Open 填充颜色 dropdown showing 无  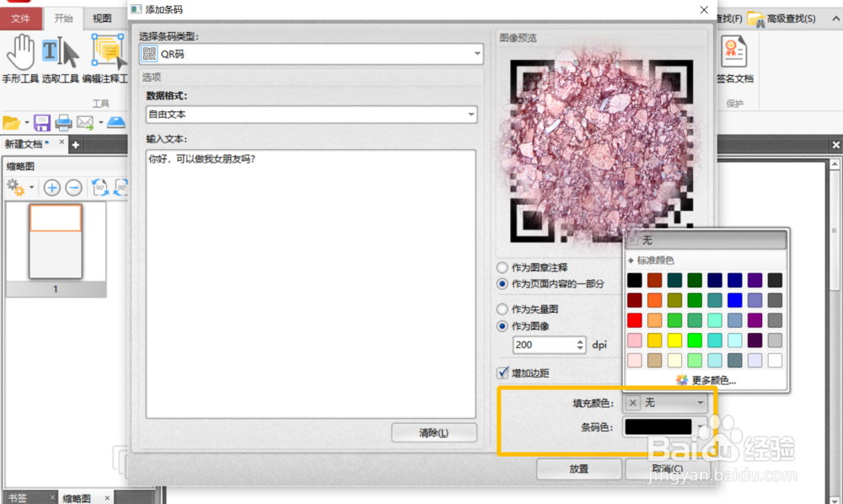pyautogui.click(x=666, y=403)
